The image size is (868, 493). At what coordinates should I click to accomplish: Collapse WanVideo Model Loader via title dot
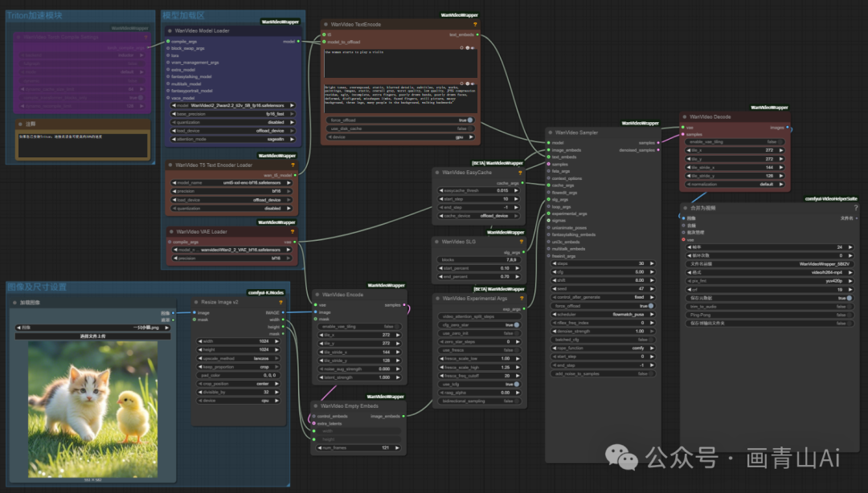(170, 31)
